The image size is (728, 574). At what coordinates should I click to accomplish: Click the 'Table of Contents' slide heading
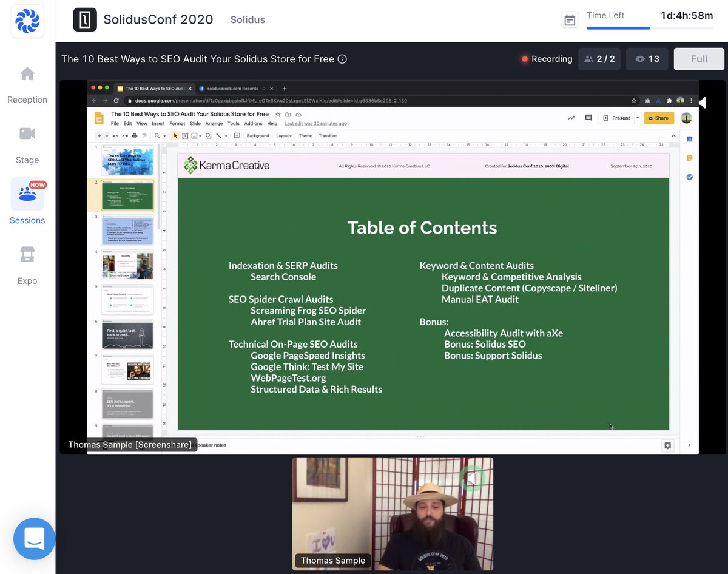[x=422, y=228]
